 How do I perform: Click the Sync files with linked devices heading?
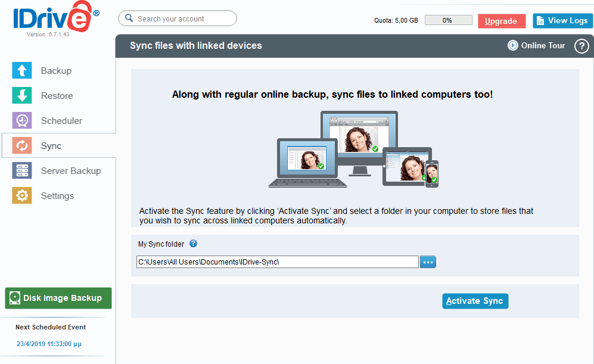196,45
